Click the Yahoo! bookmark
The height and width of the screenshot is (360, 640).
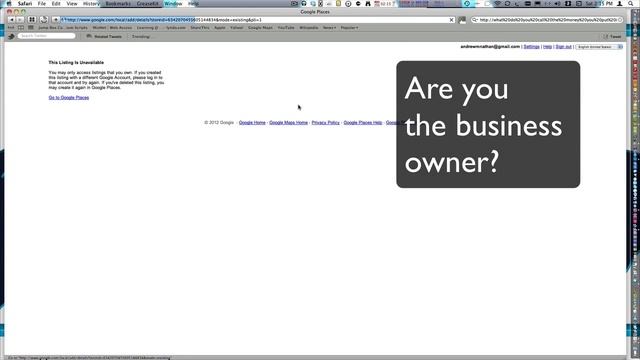point(237,28)
